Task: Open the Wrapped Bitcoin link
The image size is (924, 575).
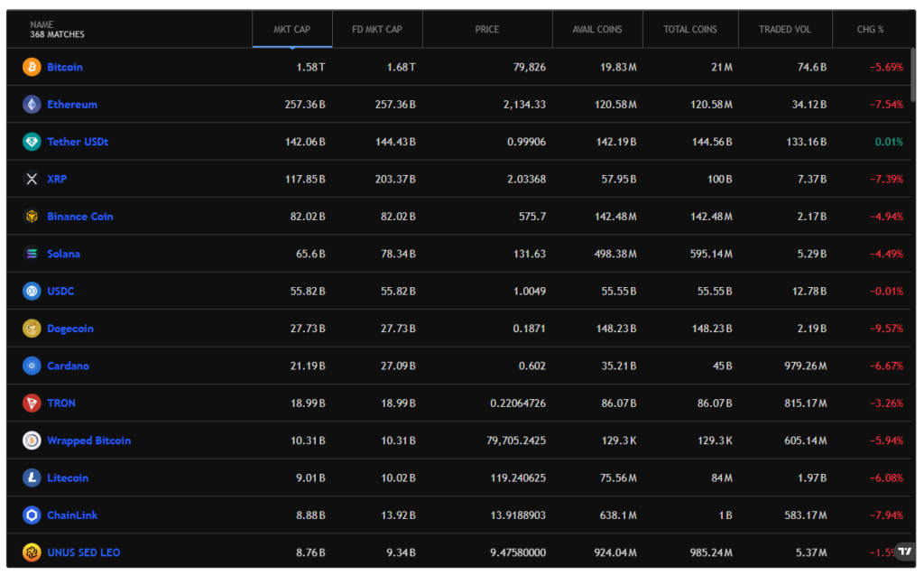Action: [x=88, y=441]
